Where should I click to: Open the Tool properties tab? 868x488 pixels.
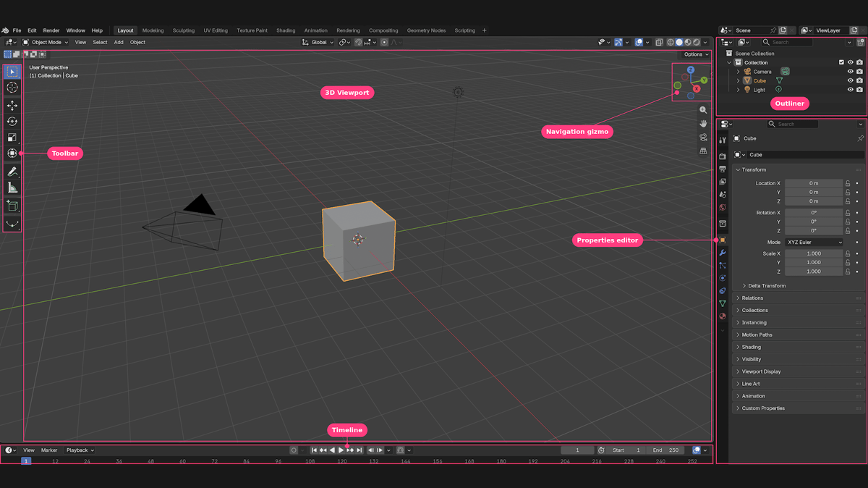click(x=722, y=140)
